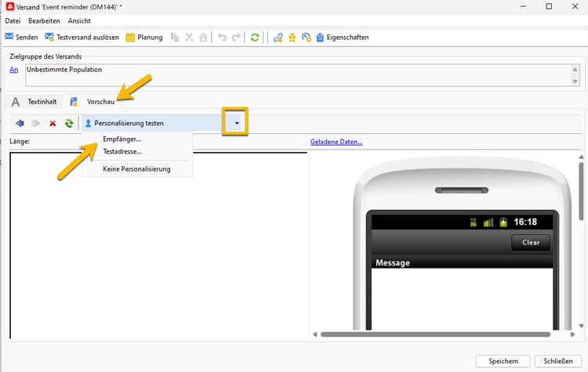
Task: Open the Bearbeiten menu
Action: [44, 21]
